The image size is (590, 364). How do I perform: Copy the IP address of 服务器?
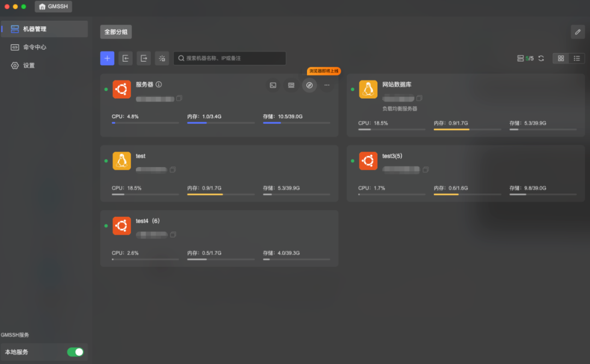coord(179,98)
